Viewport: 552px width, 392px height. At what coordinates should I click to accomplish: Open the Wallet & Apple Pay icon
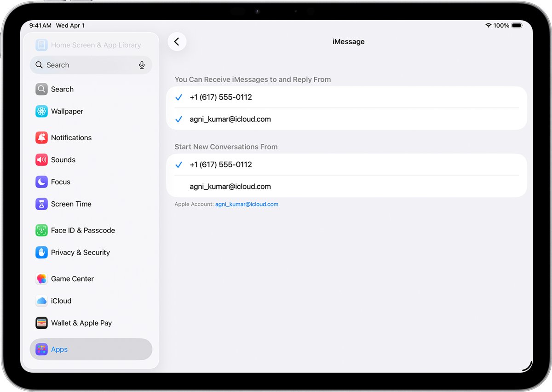click(42, 323)
